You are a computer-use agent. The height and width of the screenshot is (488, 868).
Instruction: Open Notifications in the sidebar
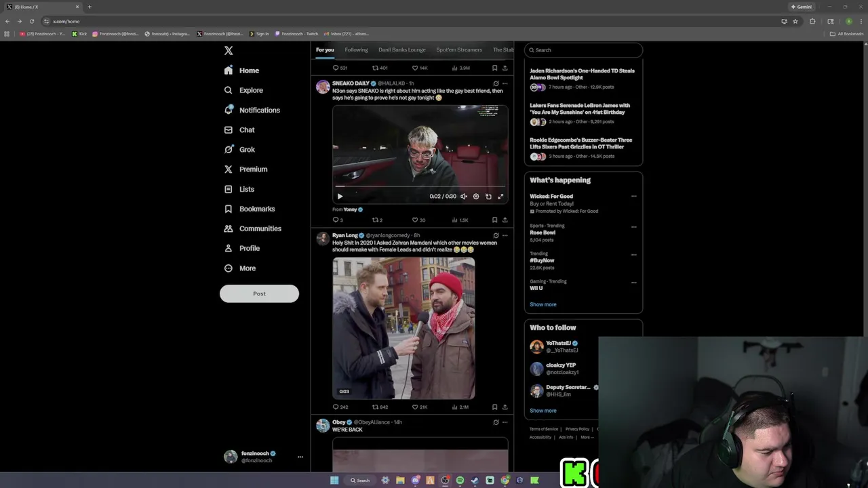(252, 110)
